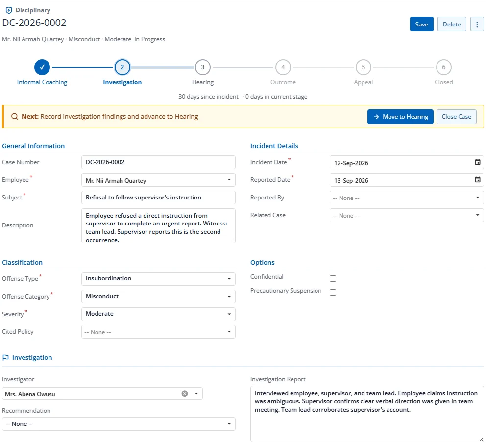This screenshot has width=486, height=448.
Task: Open the Employee dropdown
Action: [158, 180]
